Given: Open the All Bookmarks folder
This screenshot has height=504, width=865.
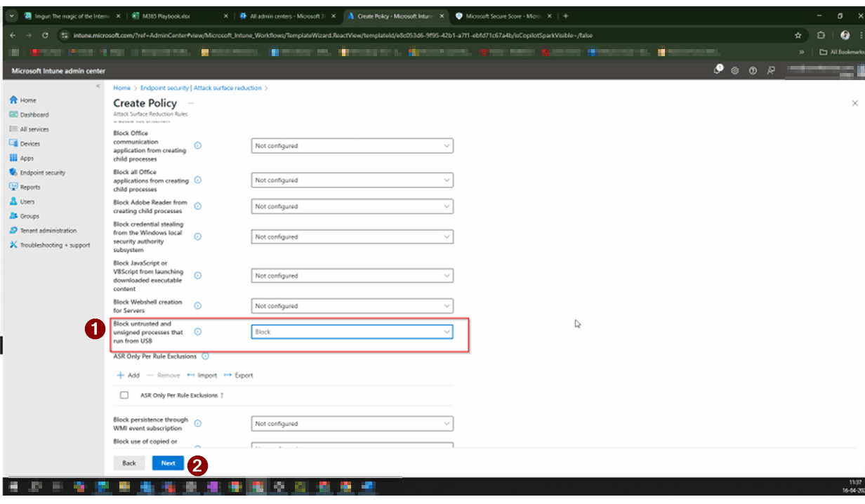Looking at the screenshot, I should (841, 52).
